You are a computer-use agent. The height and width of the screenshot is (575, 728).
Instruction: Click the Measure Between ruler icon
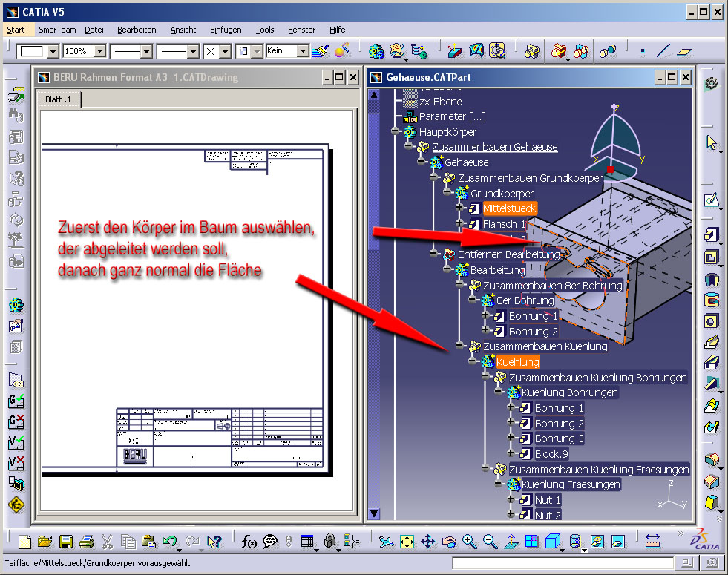[653, 542]
